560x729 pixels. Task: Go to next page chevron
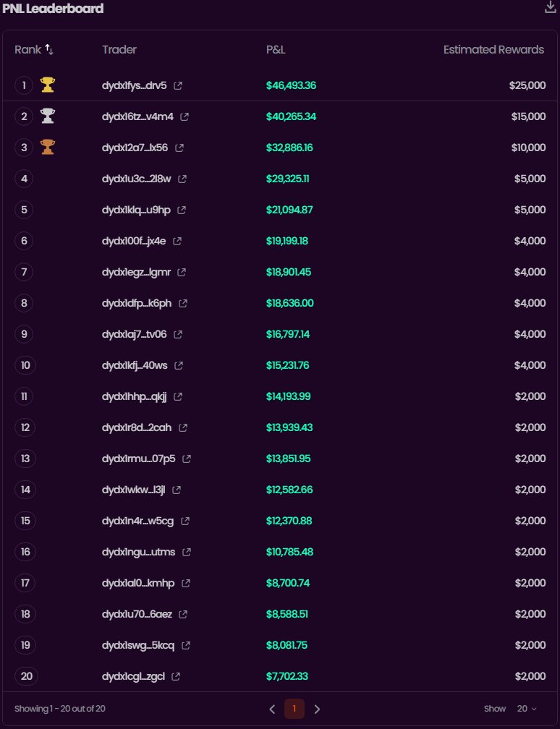(x=317, y=709)
